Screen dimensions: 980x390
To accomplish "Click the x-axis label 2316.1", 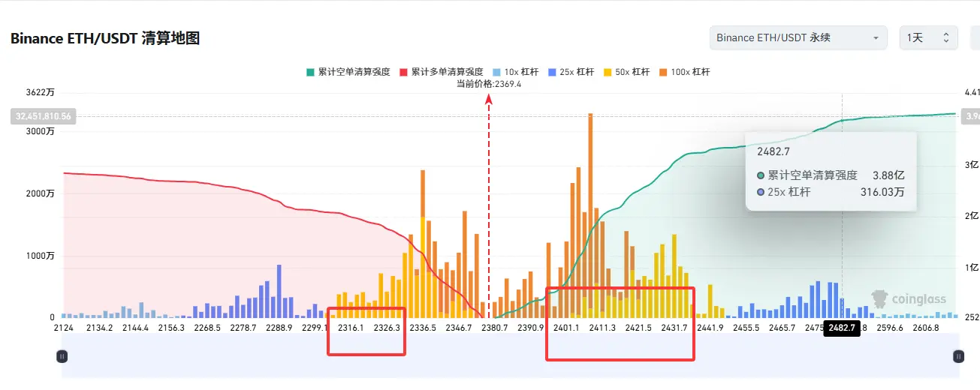I will click(351, 328).
